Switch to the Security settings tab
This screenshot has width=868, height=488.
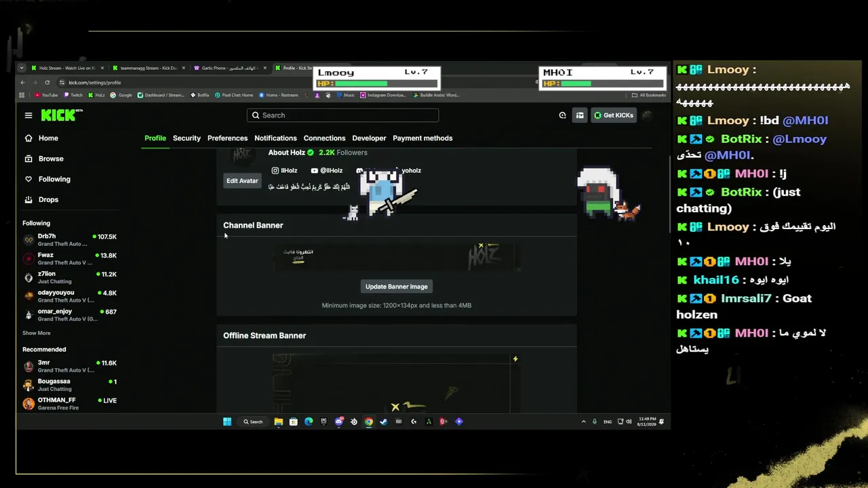[186, 138]
